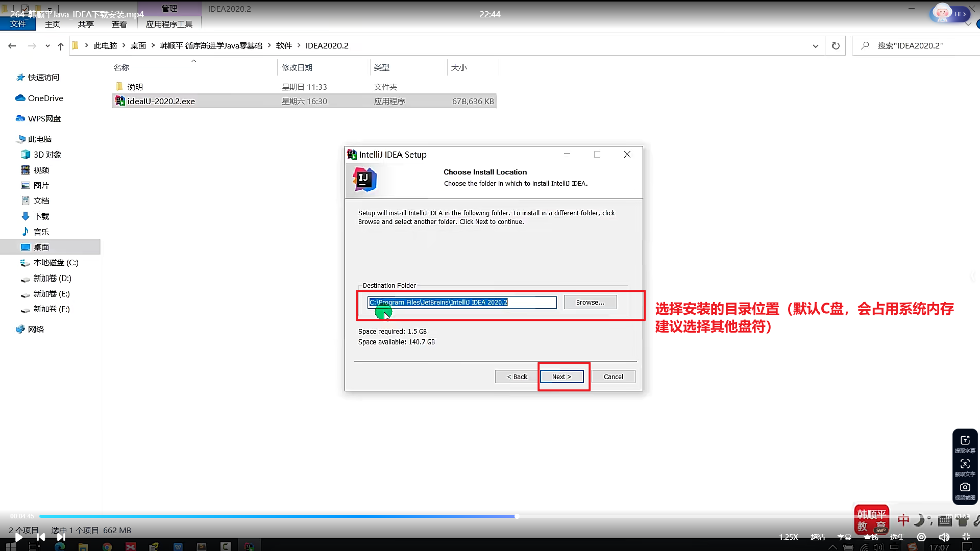Screen dimensions: 980x551
Task: Open the player settings hexagon icon
Action: (x=921, y=537)
